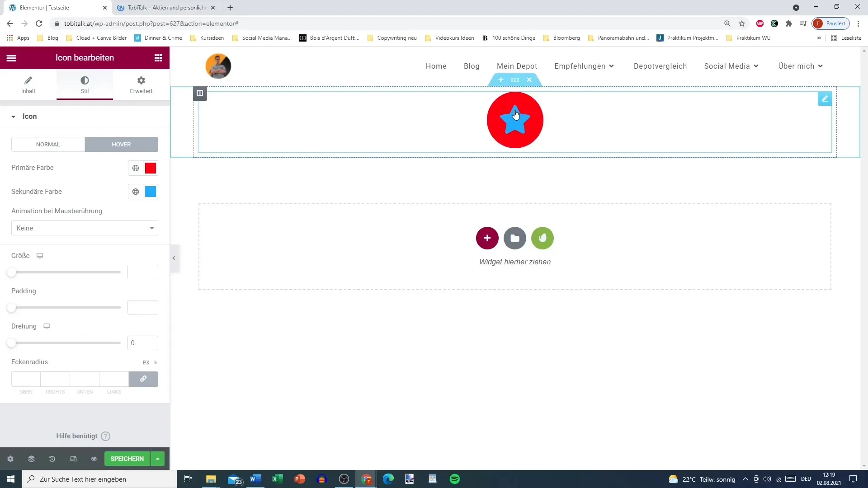Image resolution: width=868 pixels, height=488 pixels.
Task: Expand the Social Media menu
Action: 731,66
